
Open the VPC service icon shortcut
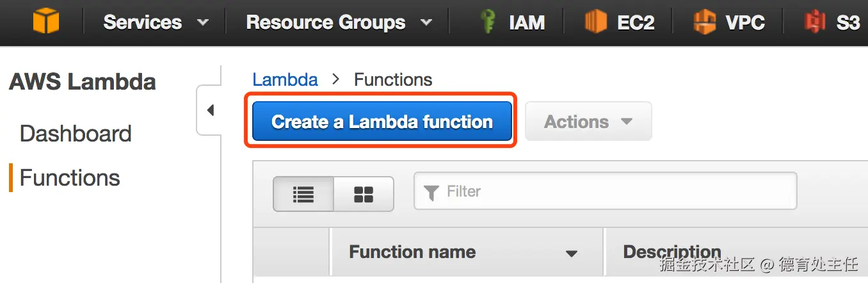[704, 22]
